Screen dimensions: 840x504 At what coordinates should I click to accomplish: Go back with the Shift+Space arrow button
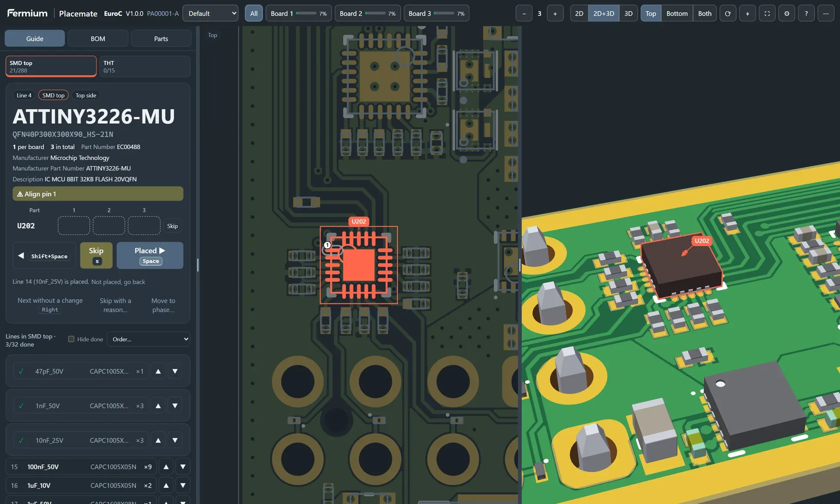coord(44,255)
